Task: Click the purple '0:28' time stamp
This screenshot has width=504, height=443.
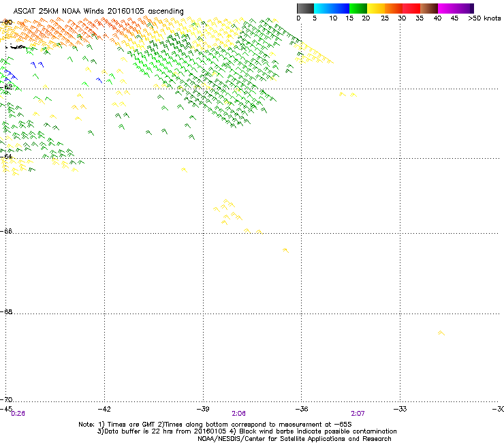Action: pyautogui.click(x=18, y=414)
